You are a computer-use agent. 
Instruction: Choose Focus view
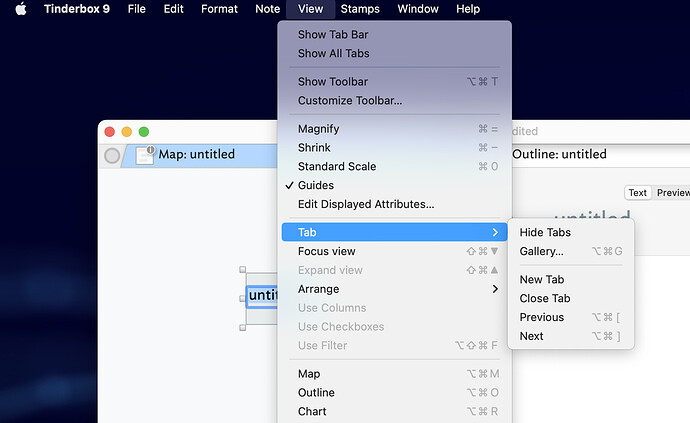394,251
